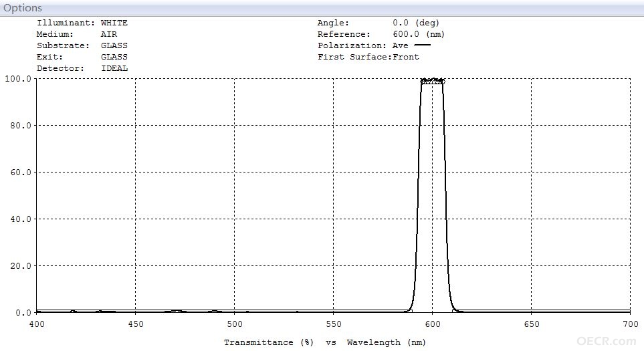The width and height of the screenshot is (644, 351).
Task: Click the 400 wavelength axis label
Action: click(x=37, y=324)
